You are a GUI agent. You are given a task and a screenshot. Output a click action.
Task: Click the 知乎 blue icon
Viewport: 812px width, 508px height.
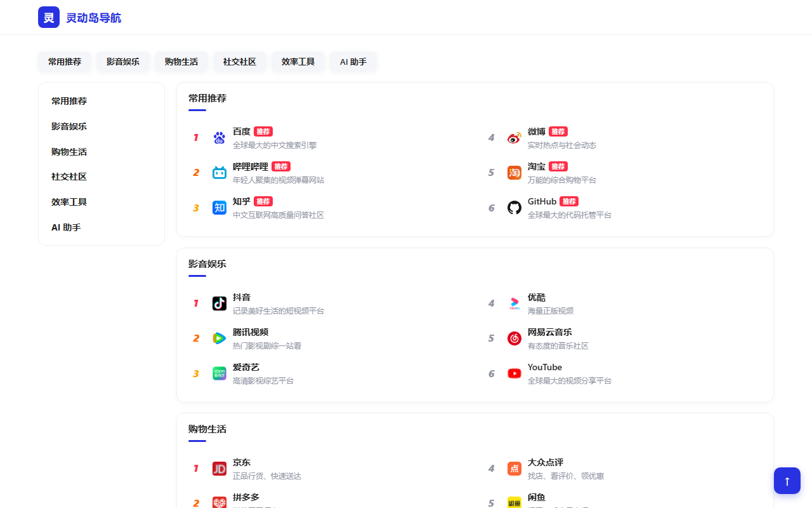coord(219,208)
